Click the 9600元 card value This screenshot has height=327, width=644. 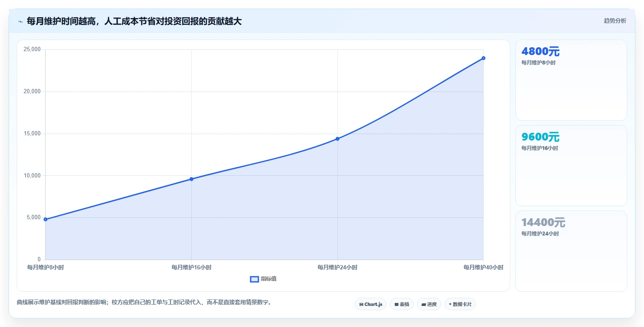tap(540, 137)
